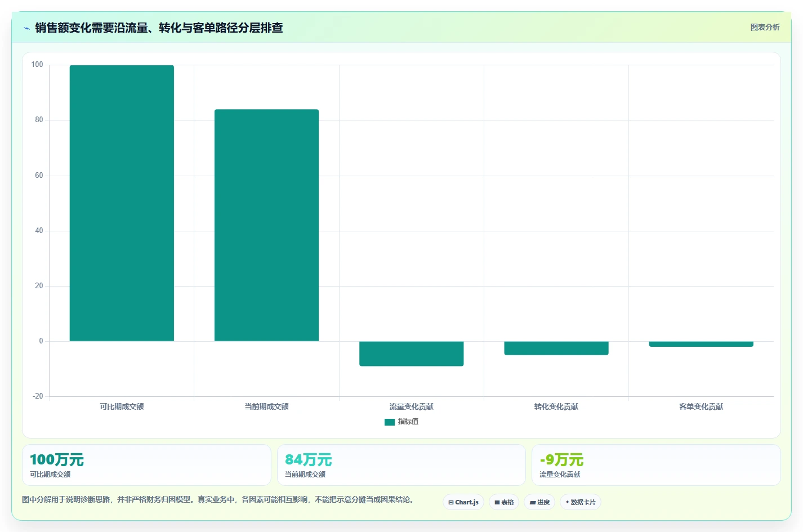Select the 客单变化贡献 negative bar
This screenshot has height=532, width=803.
coord(701,344)
